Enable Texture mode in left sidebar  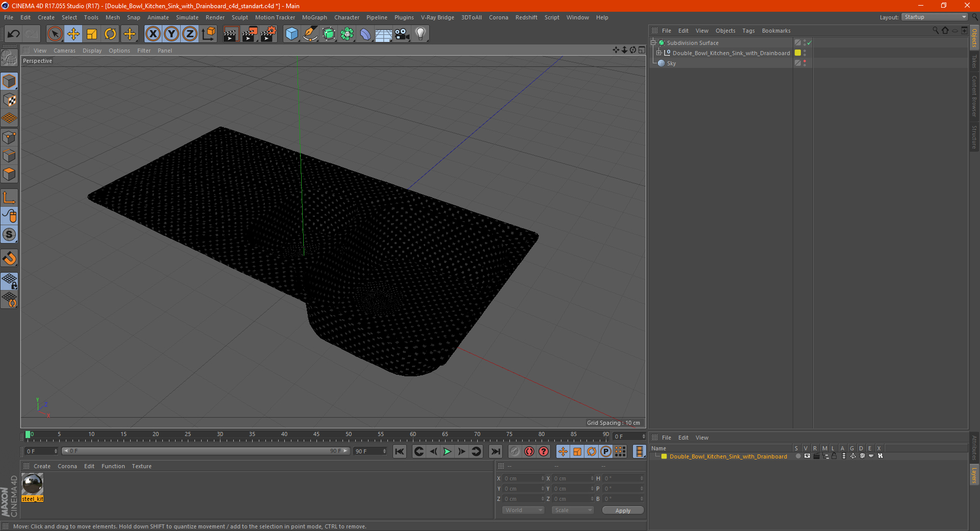click(9, 100)
